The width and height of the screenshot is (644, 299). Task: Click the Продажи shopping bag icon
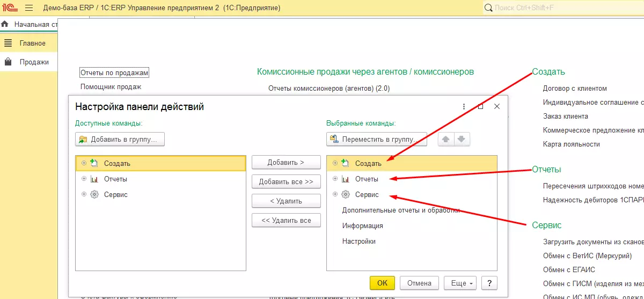tap(8, 62)
